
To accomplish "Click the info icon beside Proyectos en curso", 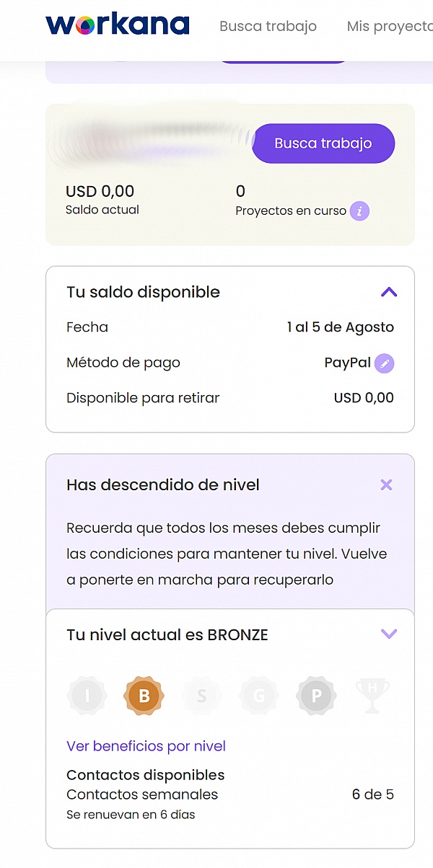I will [x=359, y=211].
